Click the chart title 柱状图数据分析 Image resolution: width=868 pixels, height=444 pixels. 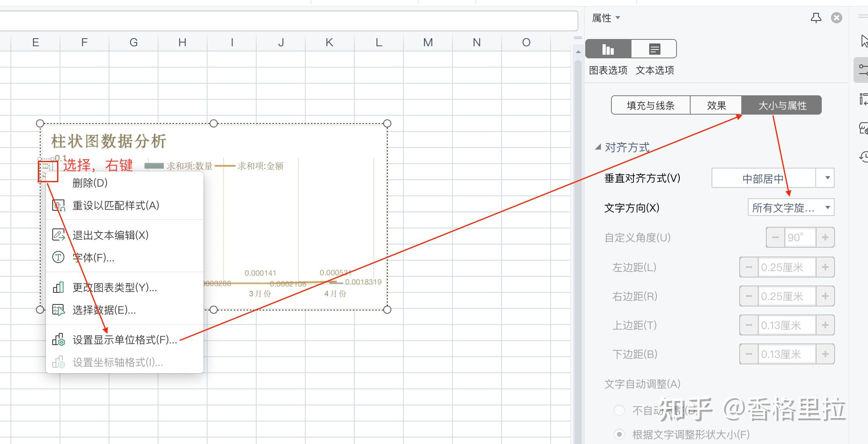(109, 141)
